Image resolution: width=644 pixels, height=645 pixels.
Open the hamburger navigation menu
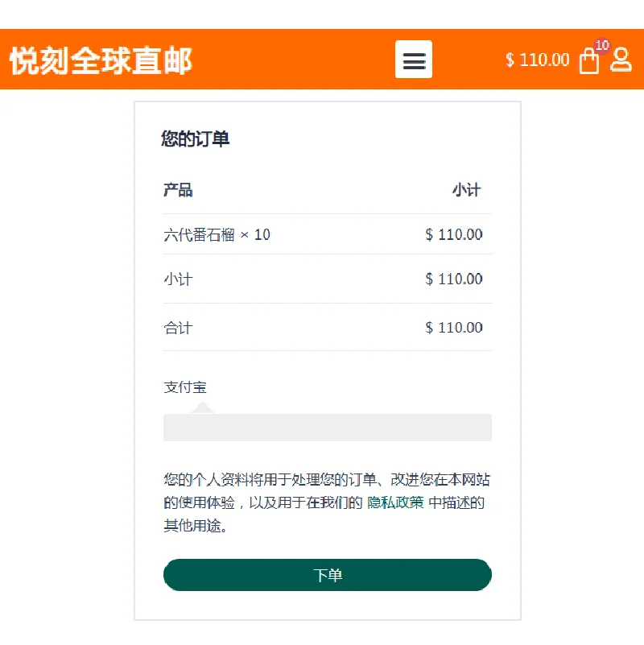pyautogui.click(x=413, y=60)
